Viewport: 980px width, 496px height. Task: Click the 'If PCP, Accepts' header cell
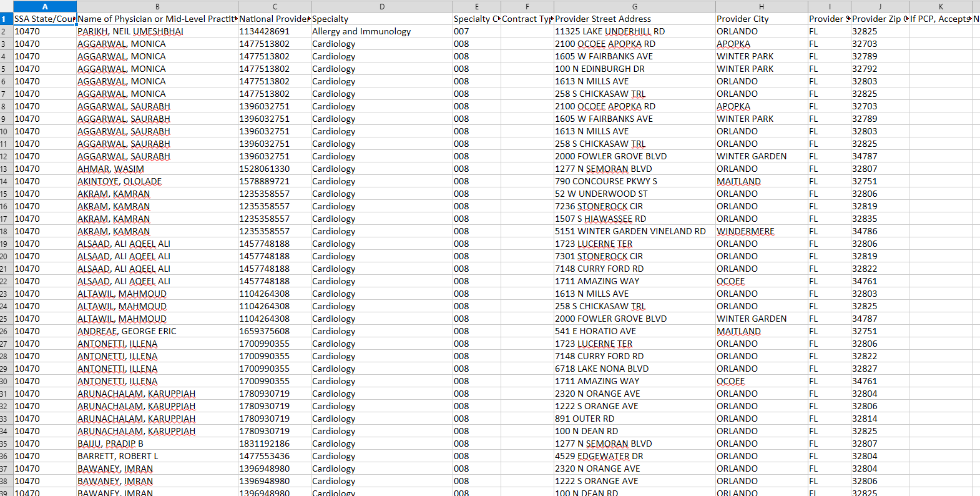coord(941,19)
